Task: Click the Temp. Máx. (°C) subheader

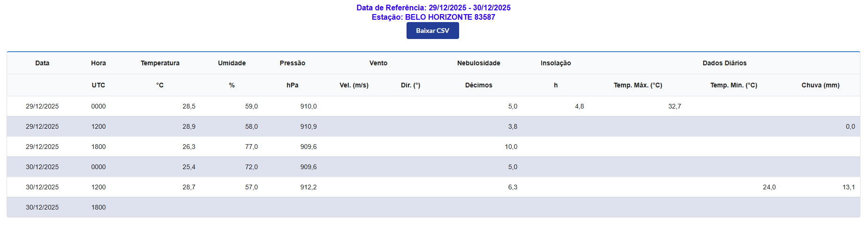Action: (x=638, y=85)
